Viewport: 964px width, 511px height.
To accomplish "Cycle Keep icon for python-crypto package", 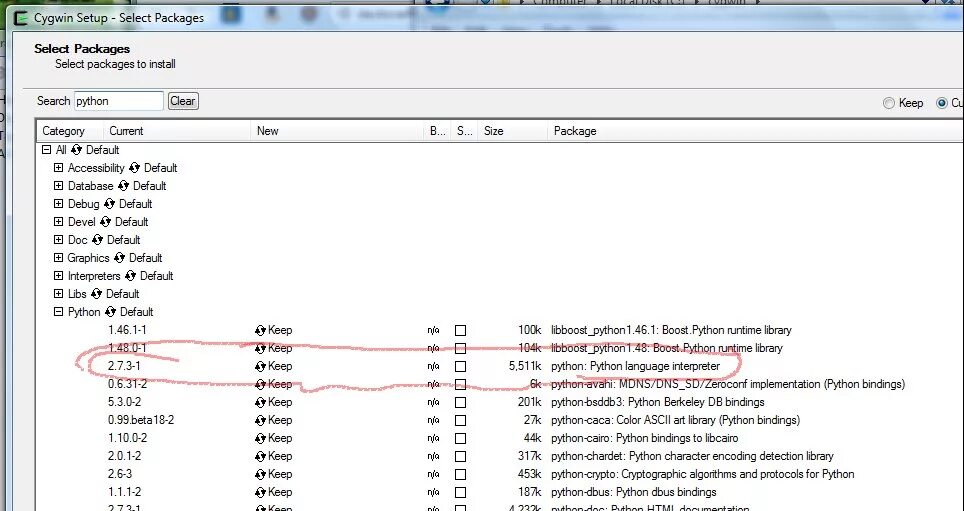I will pyautogui.click(x=260, y=474).
